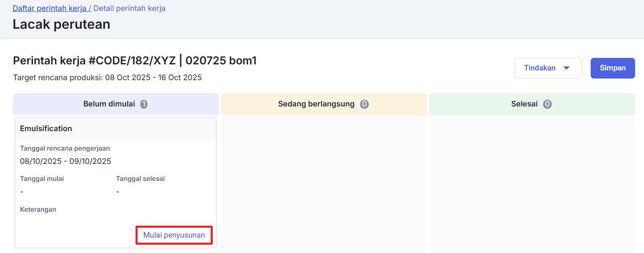Click the count badge beside Belum dimulai

point(144,104)
